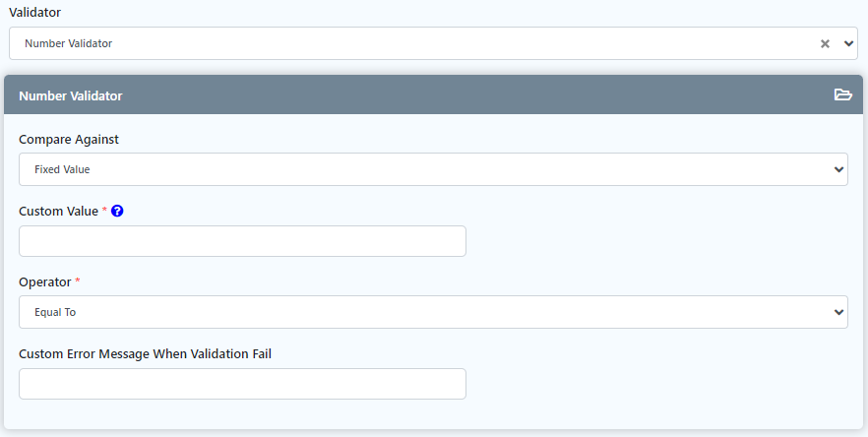Image resolution: width=868 pixels, height=437 pixels.
Task: Click the Validator dropdown chevron arrow
Action: point(849,43)
